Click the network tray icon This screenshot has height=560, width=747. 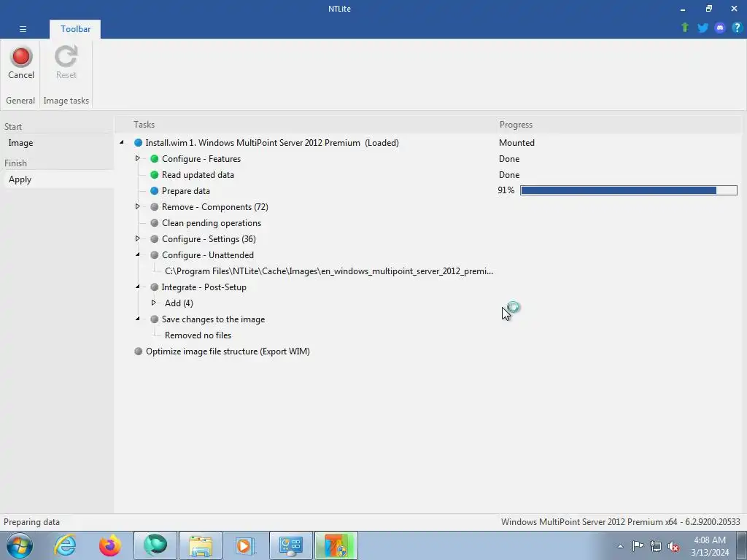pyautogui.click(x=656, y=546)
